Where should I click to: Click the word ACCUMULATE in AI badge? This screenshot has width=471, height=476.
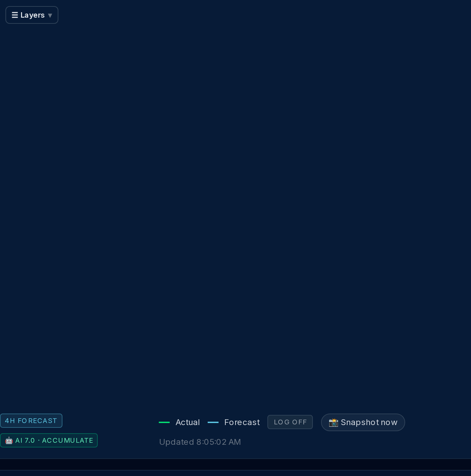click(x=68, y=440)
